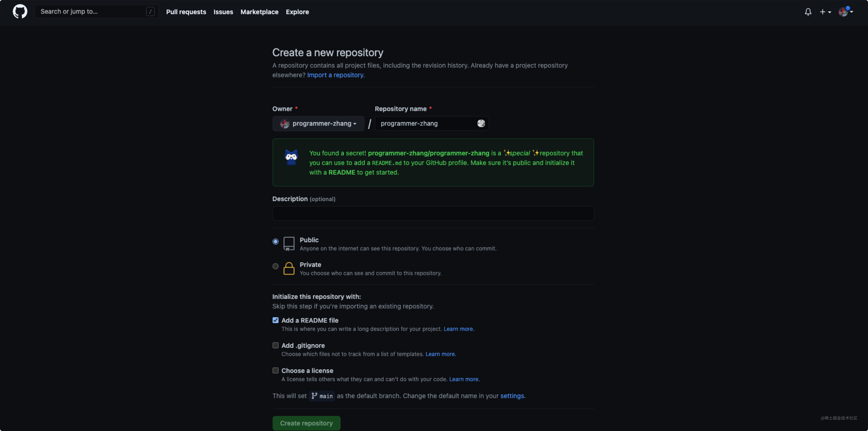Screen dimensions: 868x431
Task: Open Marketplace in the top navigation
Action: [259, 12]
